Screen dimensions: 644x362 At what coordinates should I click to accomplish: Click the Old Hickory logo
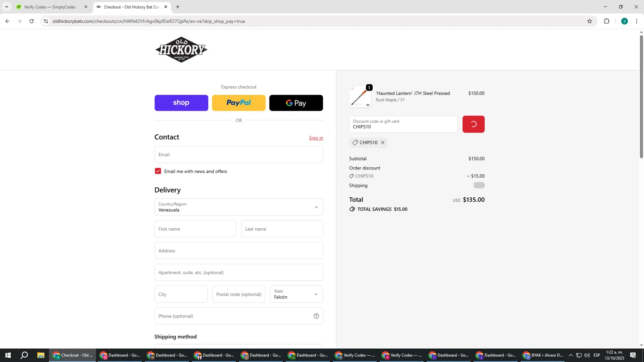coord(181,50)
